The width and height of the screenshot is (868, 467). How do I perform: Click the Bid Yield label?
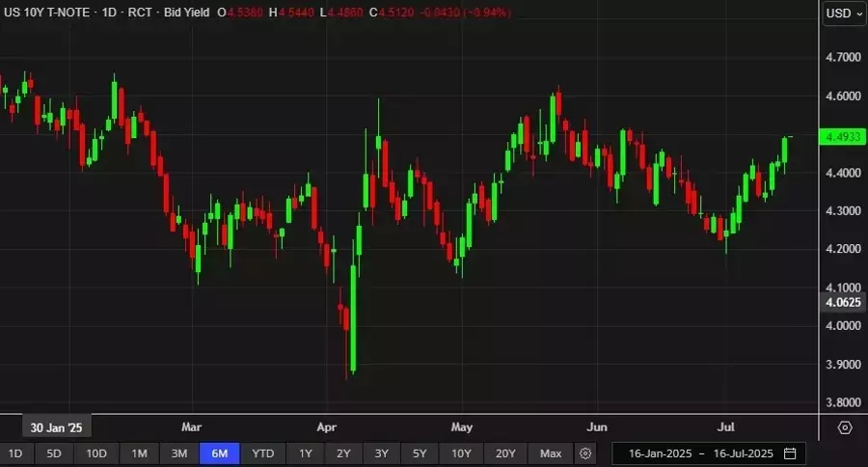pyautogui.click(x=186, y=13)
